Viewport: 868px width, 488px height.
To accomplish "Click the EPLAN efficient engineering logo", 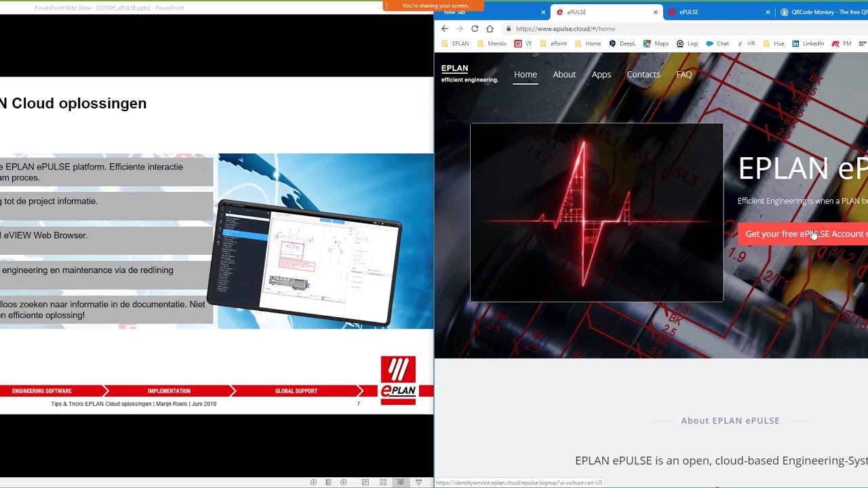I will point(469,73).
